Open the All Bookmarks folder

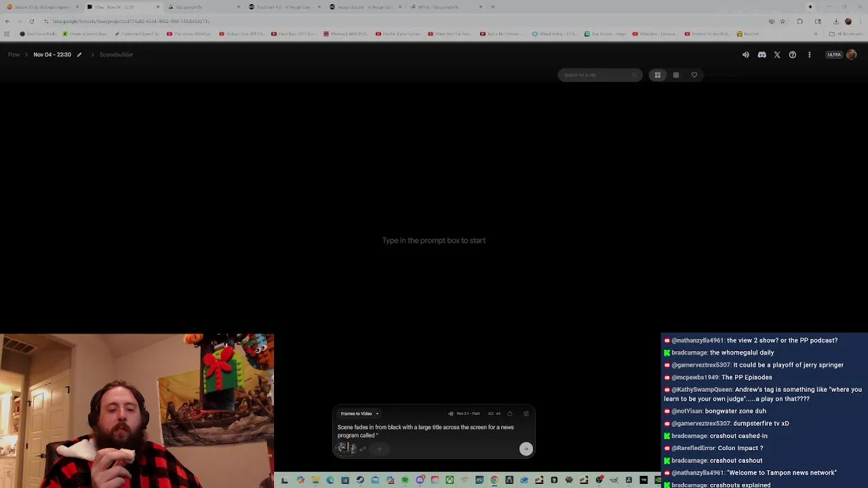pos(846,33)
